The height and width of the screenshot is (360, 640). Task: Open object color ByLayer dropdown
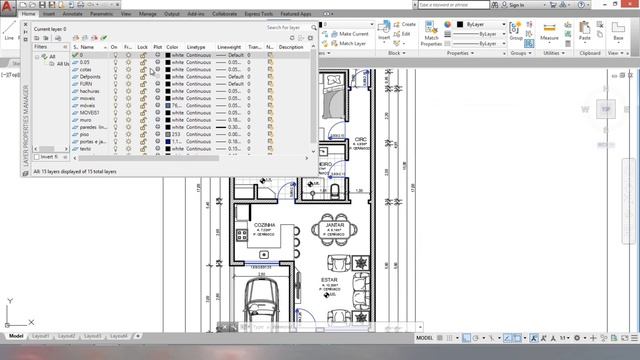click(x=504, y=24)
